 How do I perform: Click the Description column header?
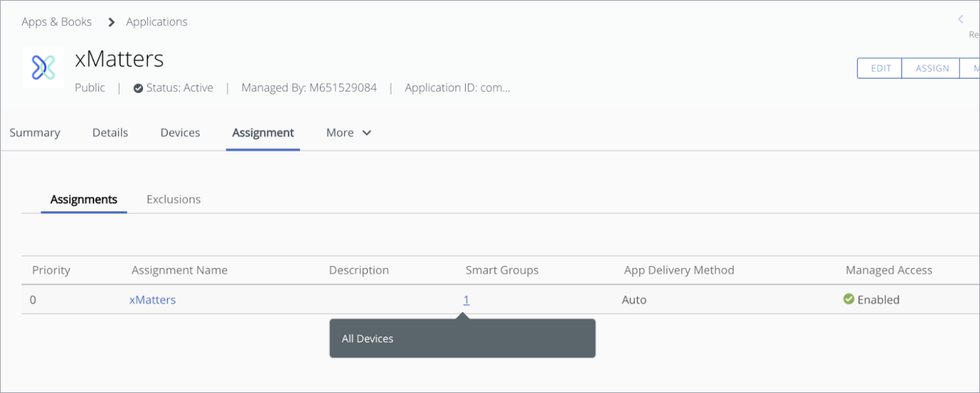click(359, 270)
